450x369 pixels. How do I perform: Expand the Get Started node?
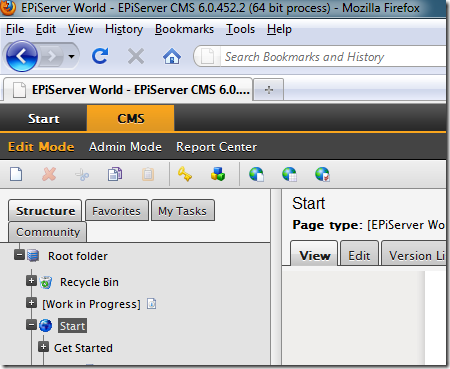coord(43,347)
